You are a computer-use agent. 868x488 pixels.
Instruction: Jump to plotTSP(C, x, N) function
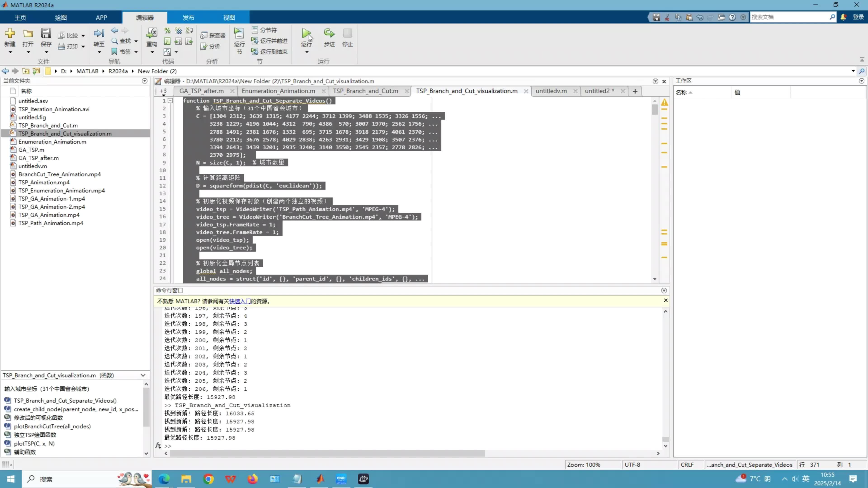coord(34,443)
